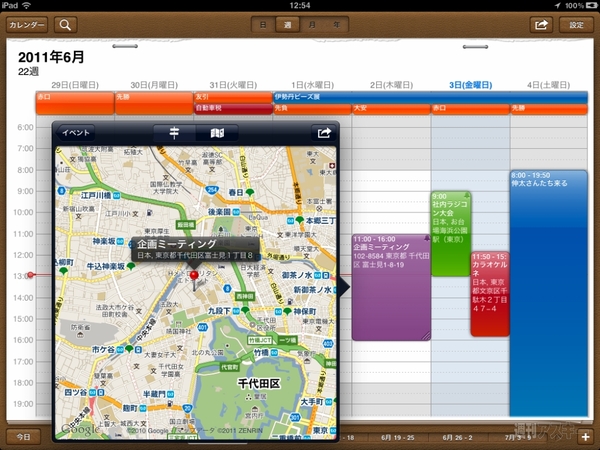
Task: Tap 大安 banner on Thursday 2日
Action: point(391,109)
